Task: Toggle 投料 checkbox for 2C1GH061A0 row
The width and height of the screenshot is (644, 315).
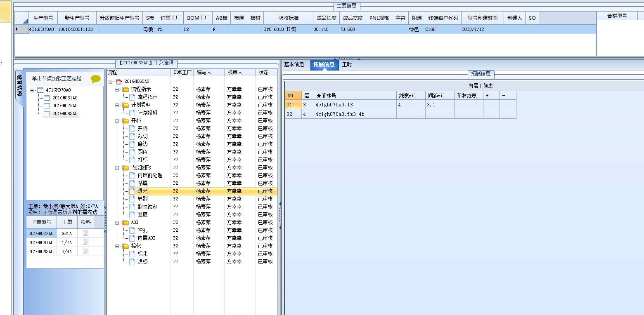Action: point(86,242)
